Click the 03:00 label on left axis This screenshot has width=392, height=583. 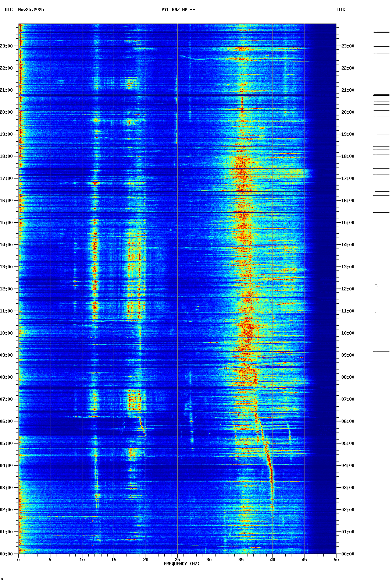pos(6,488)
